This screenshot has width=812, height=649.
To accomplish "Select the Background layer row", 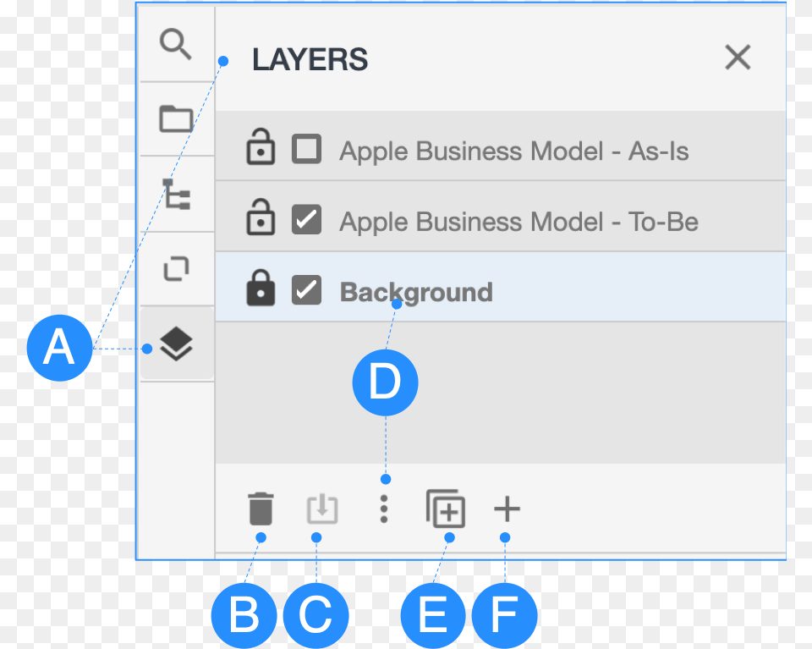I will coord(416,293).
